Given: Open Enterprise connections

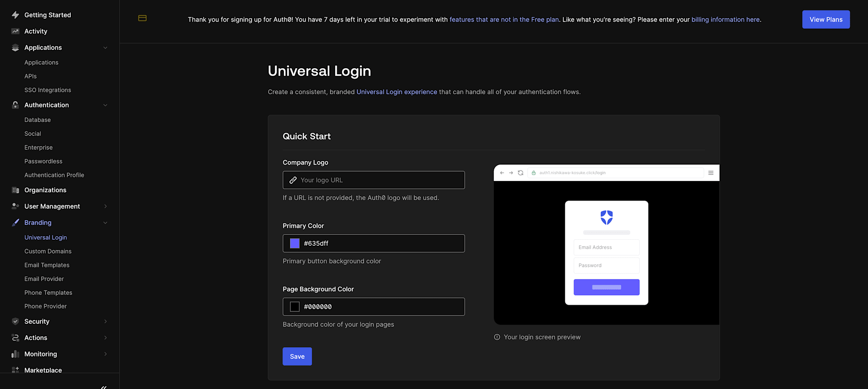Looking at the screenshot, I should pyautogui.click(x=38, y=148).
